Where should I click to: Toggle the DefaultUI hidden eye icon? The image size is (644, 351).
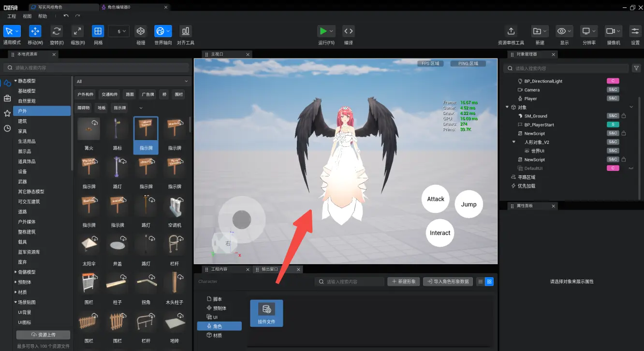coord(630,168)
